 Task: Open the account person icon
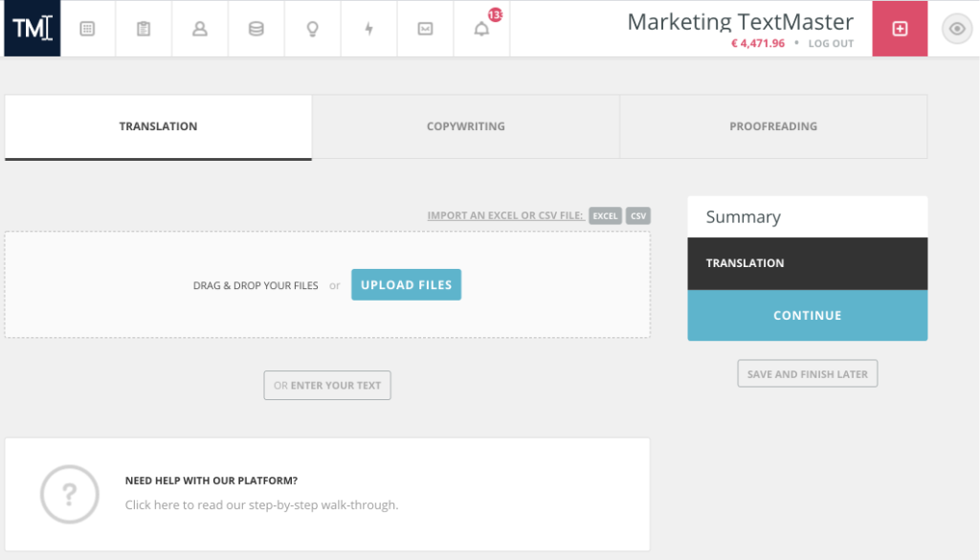pos(199,28)
